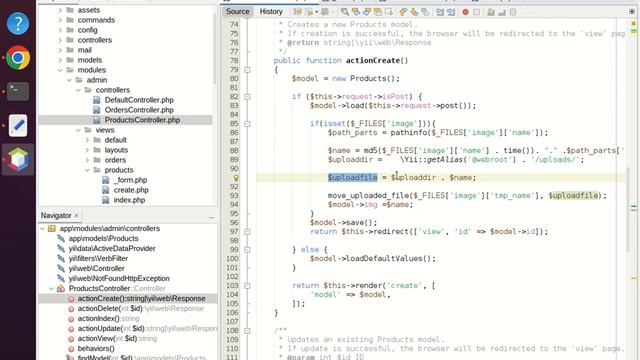Select actionUpdate method in Navigator
The height and width of the screenshot is (360, 640).
(147, 329)
